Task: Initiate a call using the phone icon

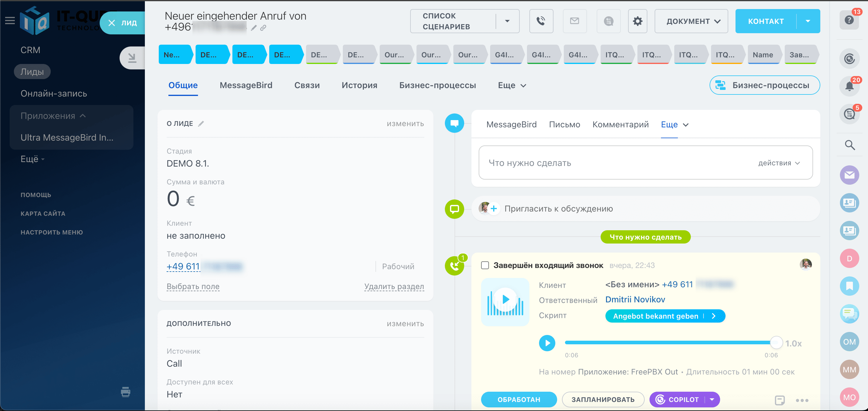Action: 541,21
